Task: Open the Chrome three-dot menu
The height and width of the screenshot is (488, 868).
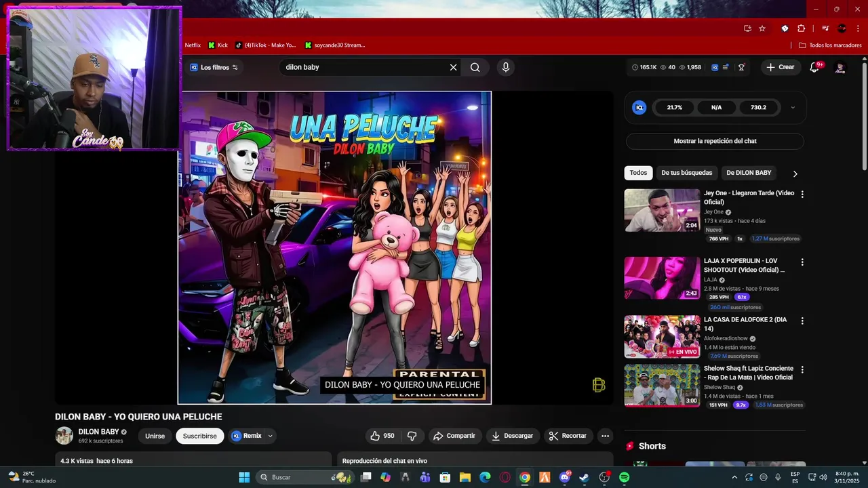Action: (857, 28)
